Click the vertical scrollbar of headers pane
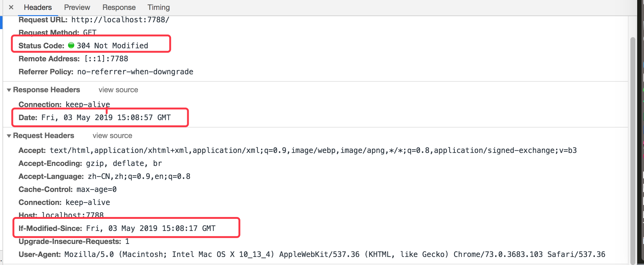This screenshot has width=644, height=265. pyautogui.click(x=633, y=149)
